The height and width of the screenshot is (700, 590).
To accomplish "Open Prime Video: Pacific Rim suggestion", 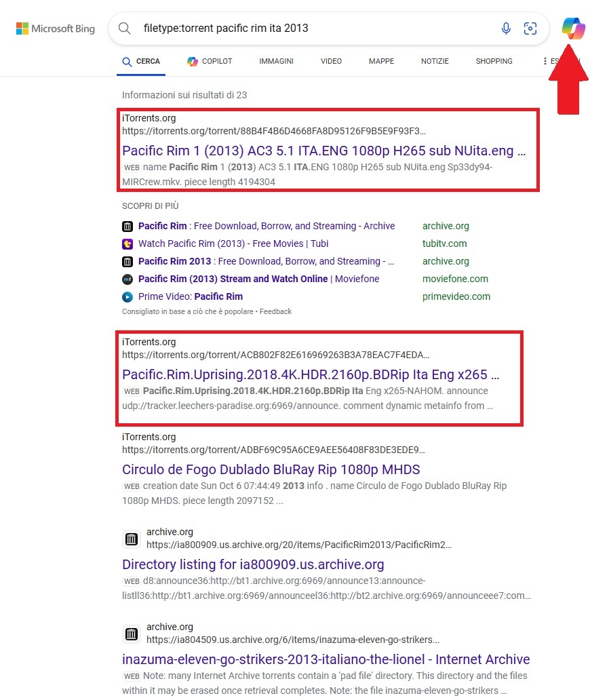I will coord(191,297).
